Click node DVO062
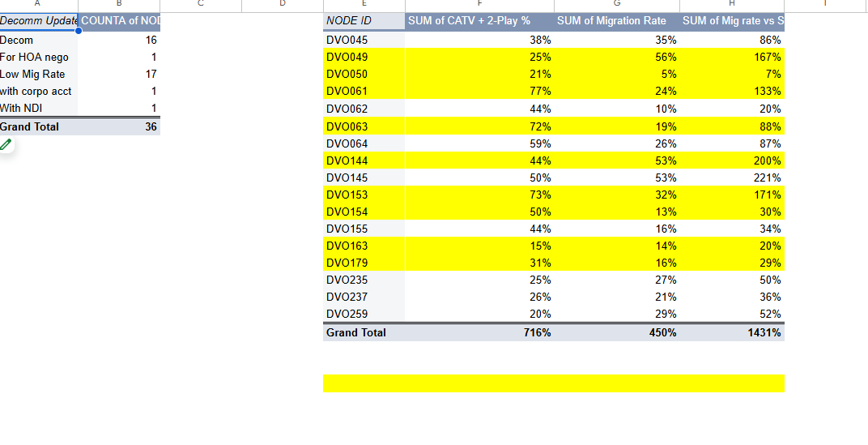This screenshot has width=868, height=445. (347, 109)
